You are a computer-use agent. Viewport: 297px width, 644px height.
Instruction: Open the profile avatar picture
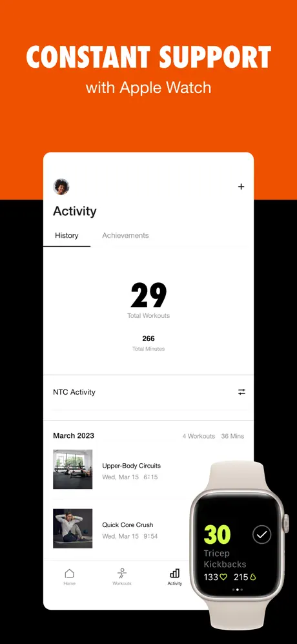pyautogui.click(x=61, y=187)
